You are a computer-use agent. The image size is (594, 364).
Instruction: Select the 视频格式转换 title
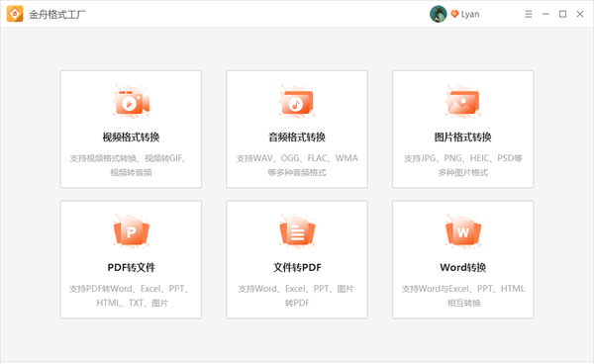coord(131,136)
